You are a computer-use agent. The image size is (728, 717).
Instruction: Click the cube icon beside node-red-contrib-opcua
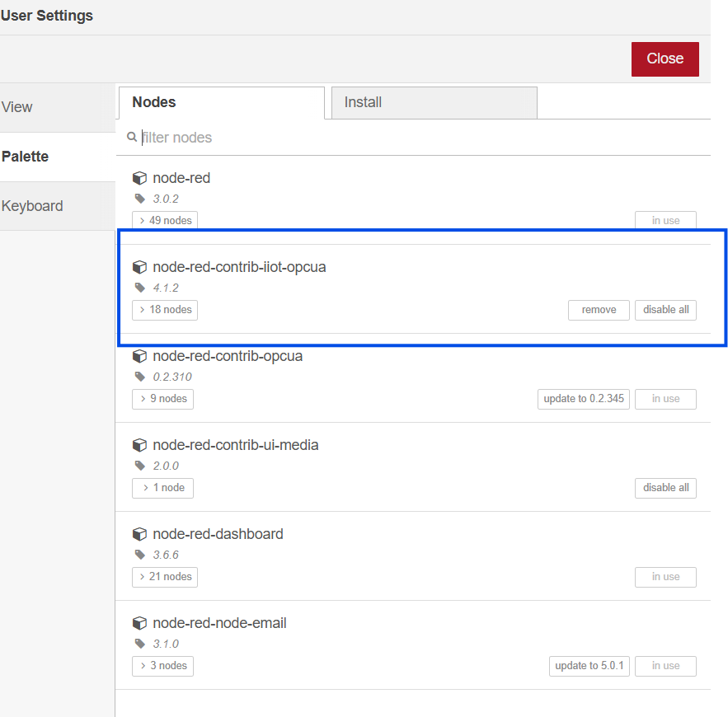coord(139,356)
